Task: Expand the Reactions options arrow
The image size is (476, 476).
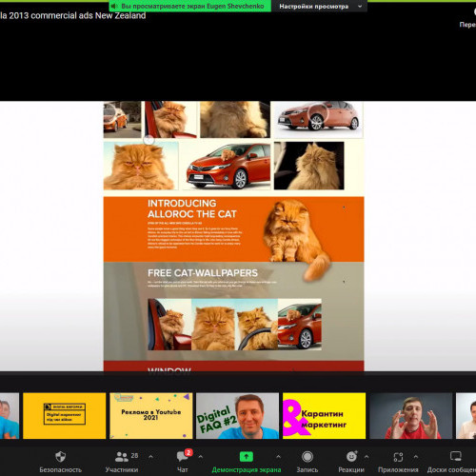Action: 367,457
